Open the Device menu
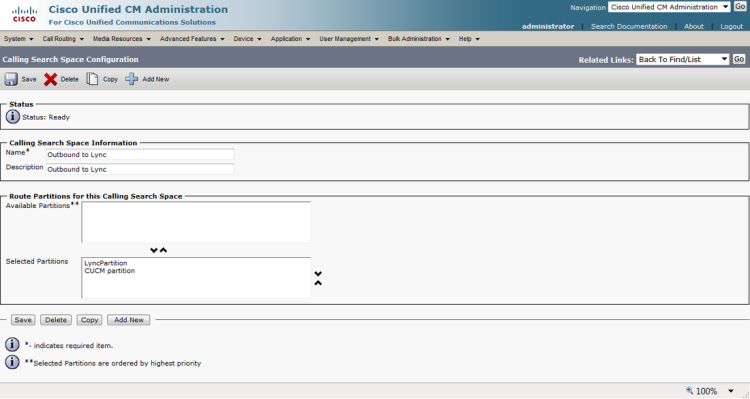The width and height of the screenshot is (750, 399). pyautogui.click(x=248, y=39)
